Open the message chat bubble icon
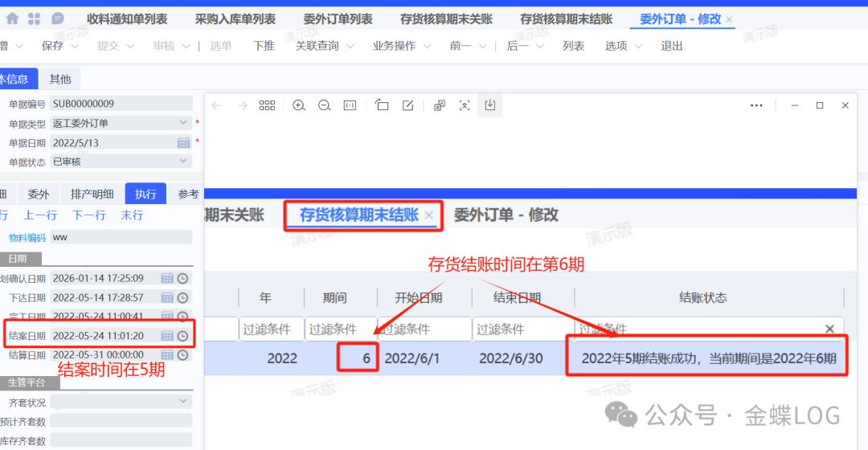This screenshot has width=868, height=450. [57, 18]
